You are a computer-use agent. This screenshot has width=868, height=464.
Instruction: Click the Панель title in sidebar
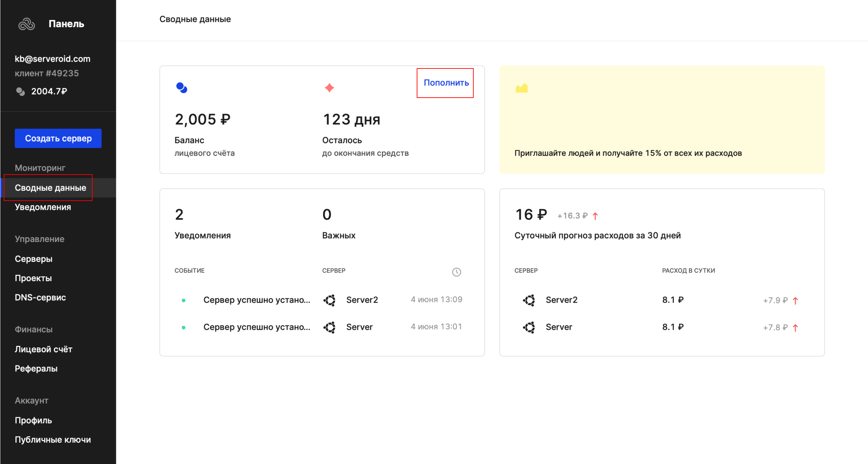pos(66,24)
